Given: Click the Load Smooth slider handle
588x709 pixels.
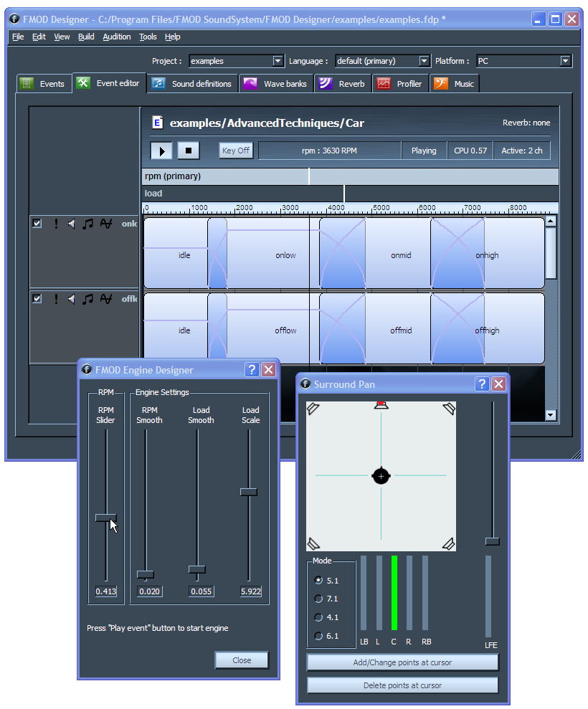Looking at the screenshot, I should [196, 569].
